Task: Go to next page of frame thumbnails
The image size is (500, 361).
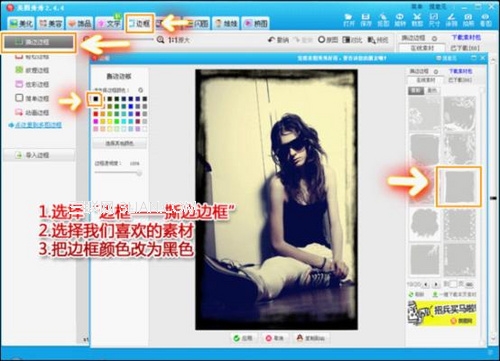Action: point(436,285)
